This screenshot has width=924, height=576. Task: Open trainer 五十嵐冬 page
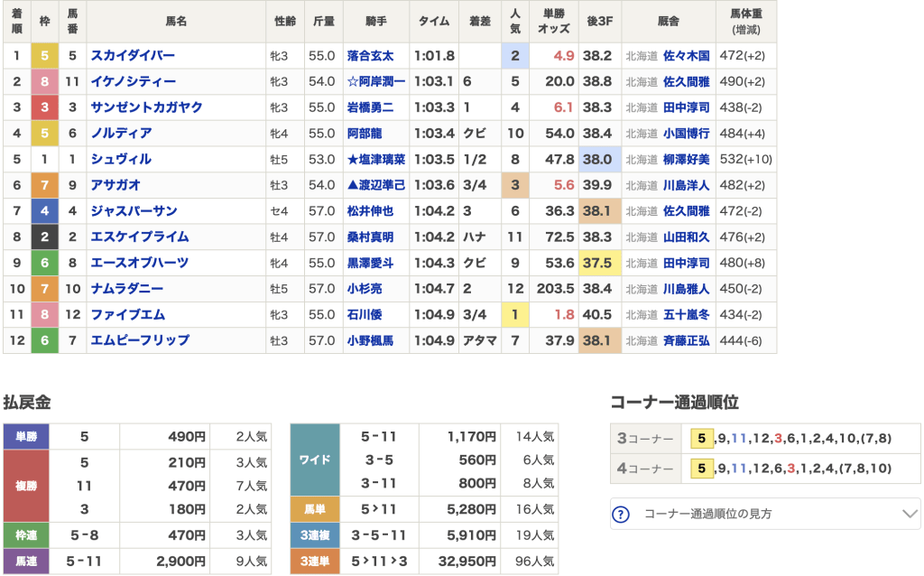686,315
